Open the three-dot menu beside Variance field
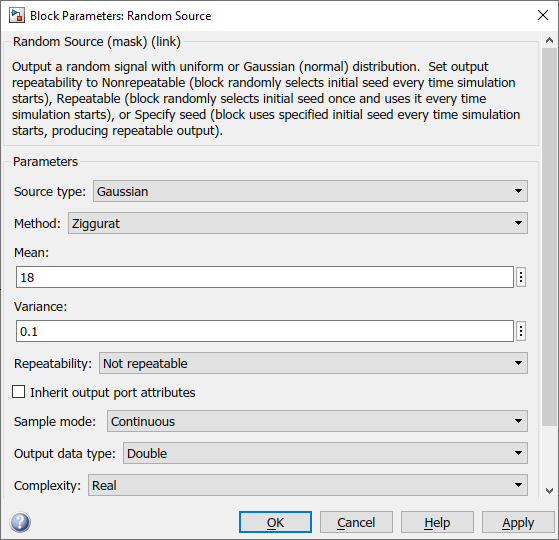The height and width of the screenshot is (540, 559). (521, 331)
